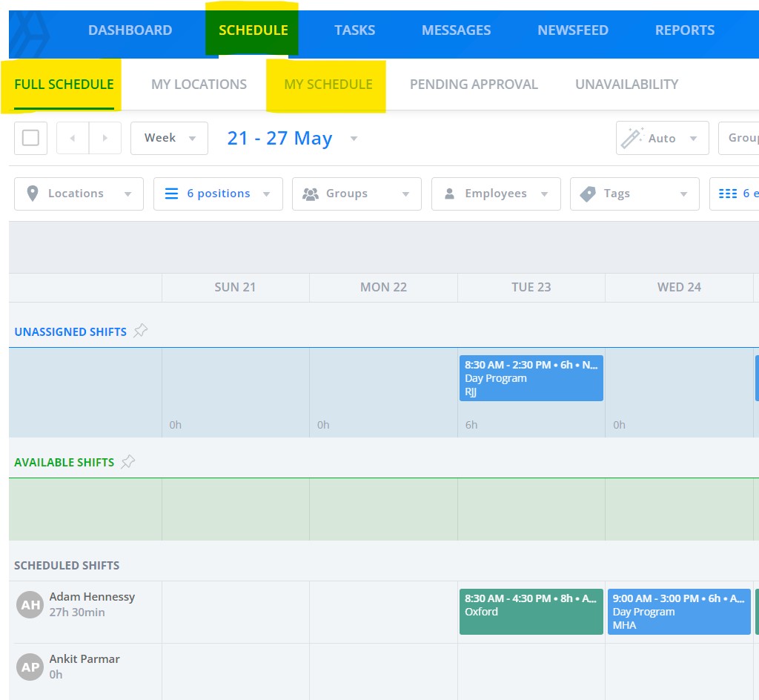Open Adam Hennessy's employee name
This screenshot has height=700, width=759.
(x=92, y=597)
